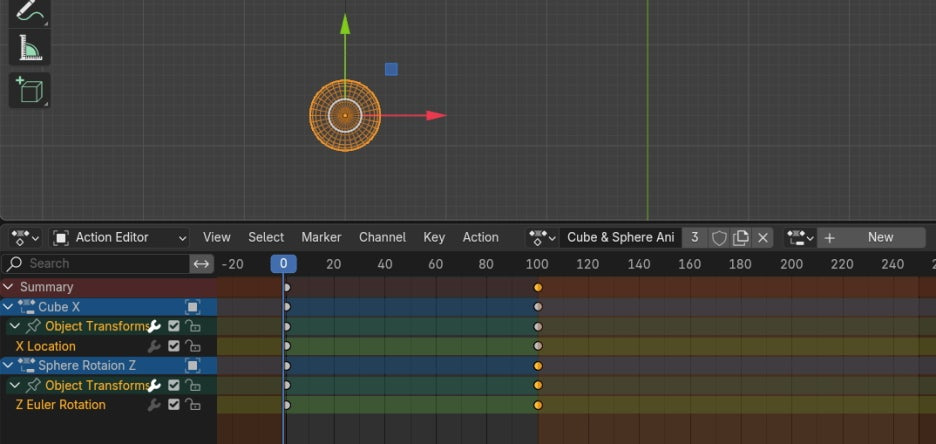Click the Cube X slot icon
The width and height of the screenshot is (936, 444).
click(x=27, y=307)
